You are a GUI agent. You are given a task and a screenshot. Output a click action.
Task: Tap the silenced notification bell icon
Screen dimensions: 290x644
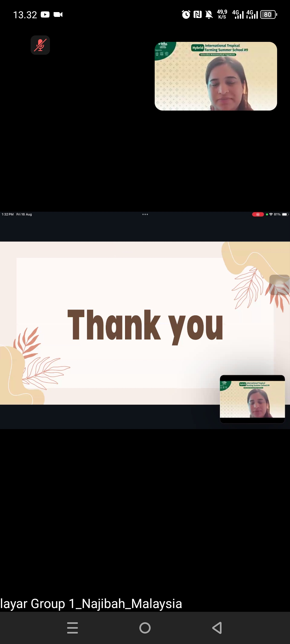[x=209, y=14]
